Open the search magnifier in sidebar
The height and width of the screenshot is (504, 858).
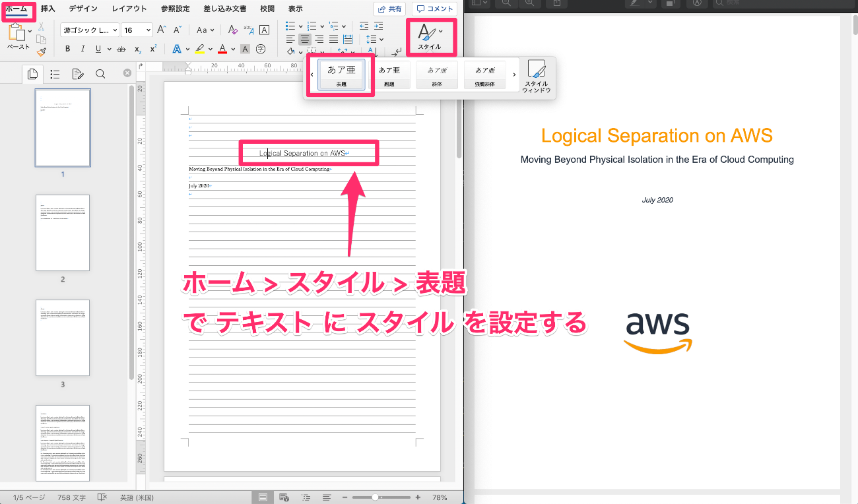click(100, 74)
